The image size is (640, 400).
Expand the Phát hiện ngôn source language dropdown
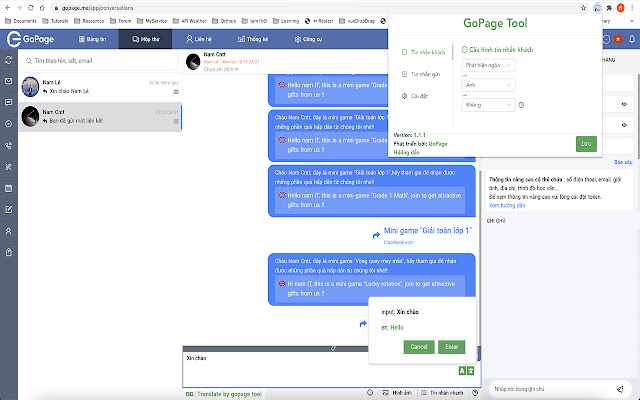pyautogui.click(x=488, y=65)
